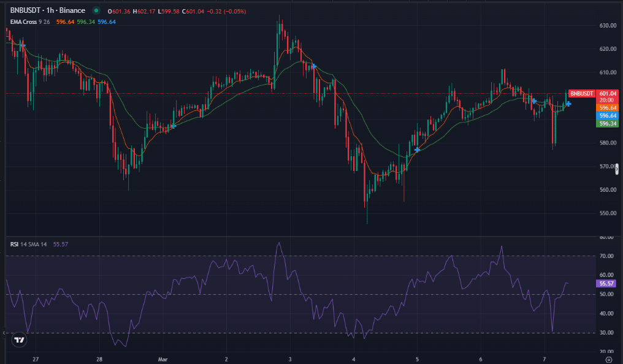Click the 630.00 price axis label

pyautogui.click(x=608, y=25)
